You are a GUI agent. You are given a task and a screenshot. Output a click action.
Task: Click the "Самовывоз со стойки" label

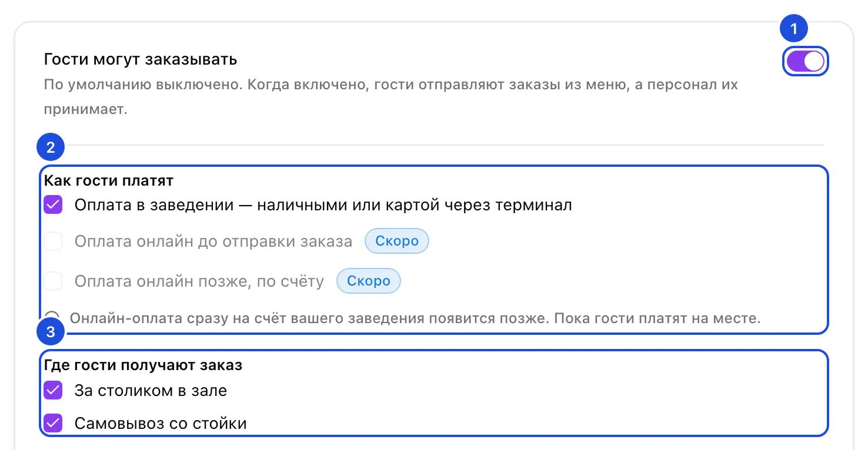[x=161, y=423]
